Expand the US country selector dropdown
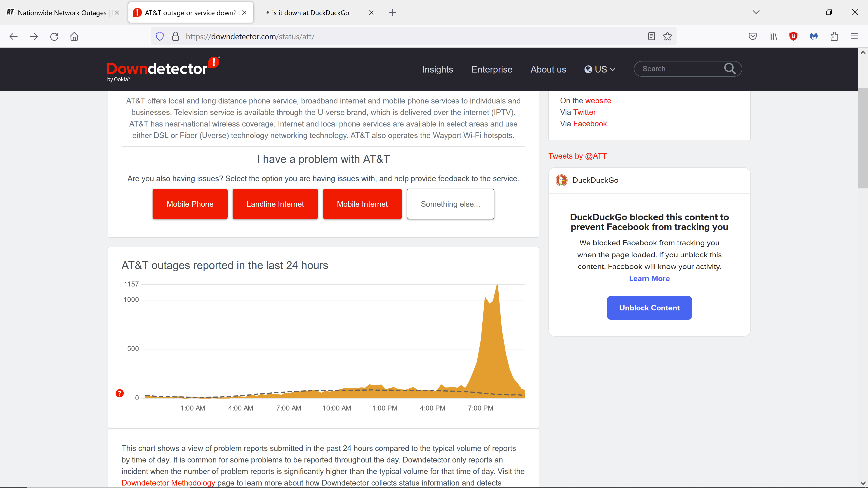 pos(600,69)
